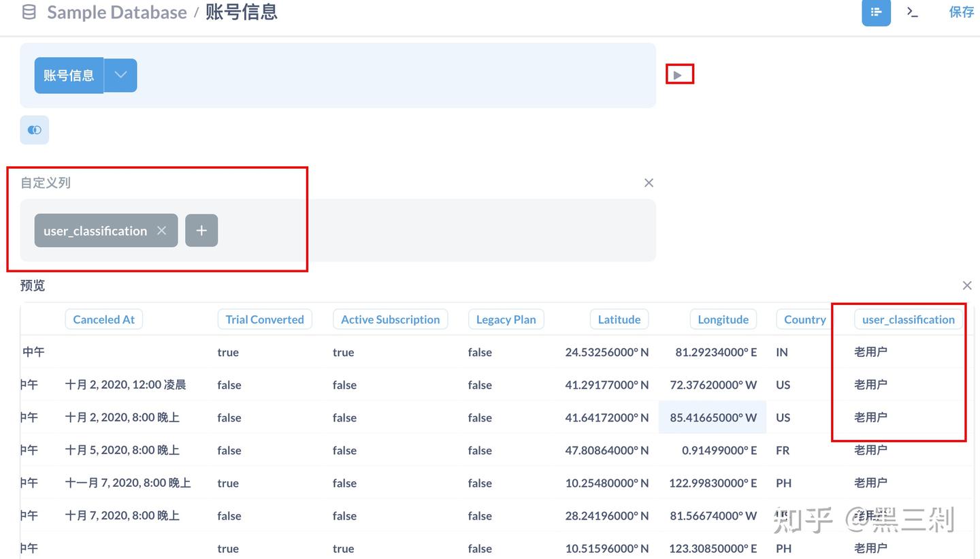Screen dimensions: 980x559
Task: Click a 老用户 value in the preview table
Action: tap(870, 352)
